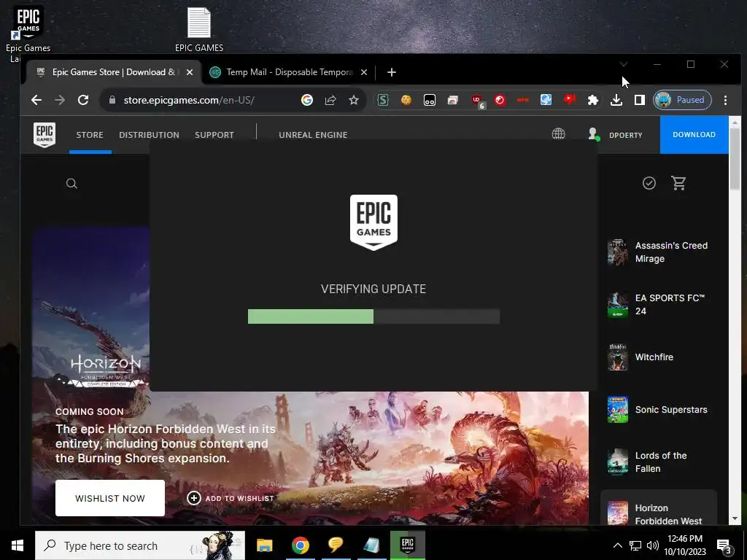Click the VERIFYING UPDATE progress bar
The image size is (747, 560).
point(373,316)
